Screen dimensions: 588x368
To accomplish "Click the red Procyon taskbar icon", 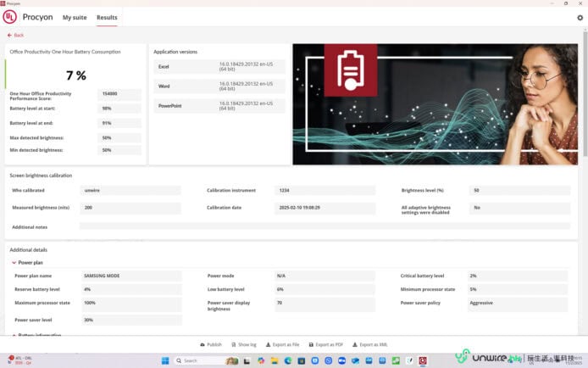I will (423, 360).
